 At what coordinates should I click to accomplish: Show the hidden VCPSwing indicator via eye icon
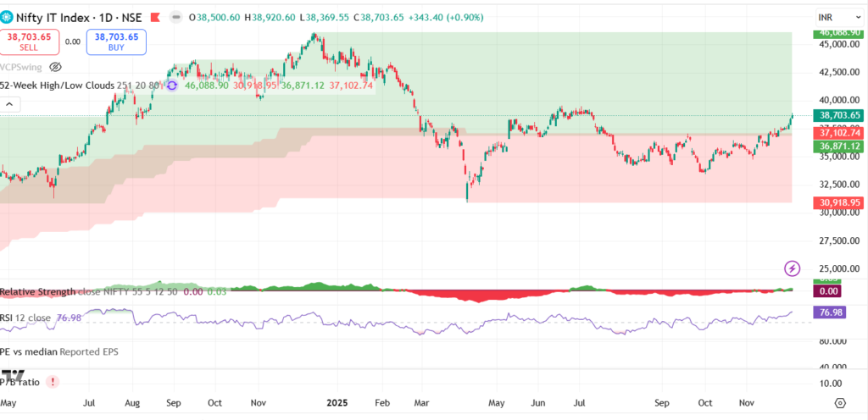point(55,68)
